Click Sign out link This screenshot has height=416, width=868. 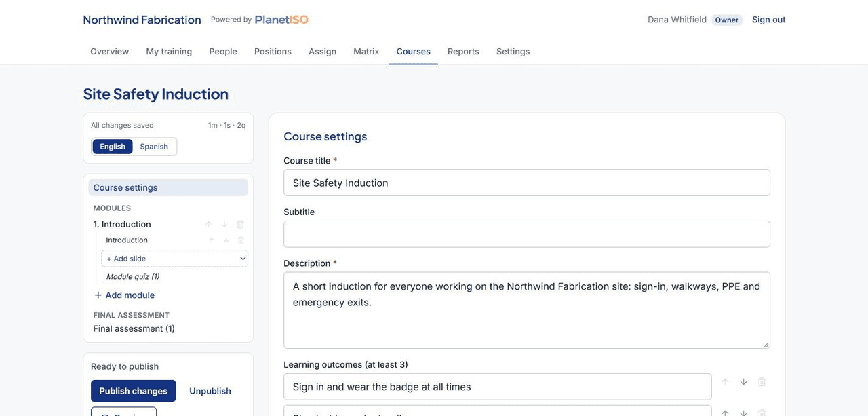(769, 20)
